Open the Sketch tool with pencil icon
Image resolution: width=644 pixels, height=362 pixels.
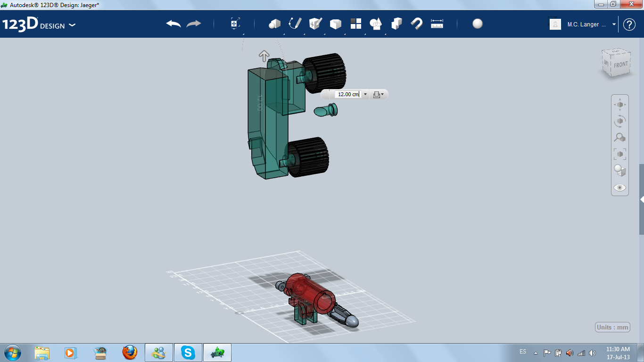click(x=295, y=24)
